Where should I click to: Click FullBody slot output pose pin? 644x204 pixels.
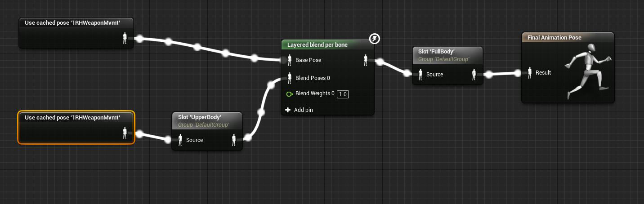coord(474,75)
